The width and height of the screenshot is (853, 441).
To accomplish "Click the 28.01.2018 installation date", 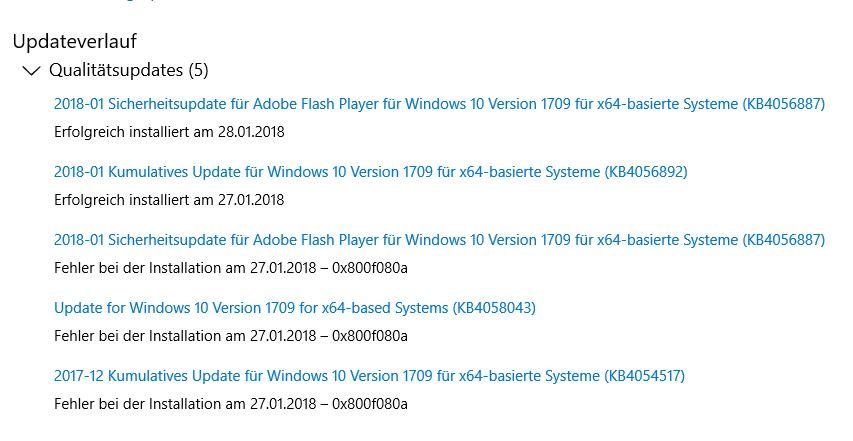I will click(251, 131).
